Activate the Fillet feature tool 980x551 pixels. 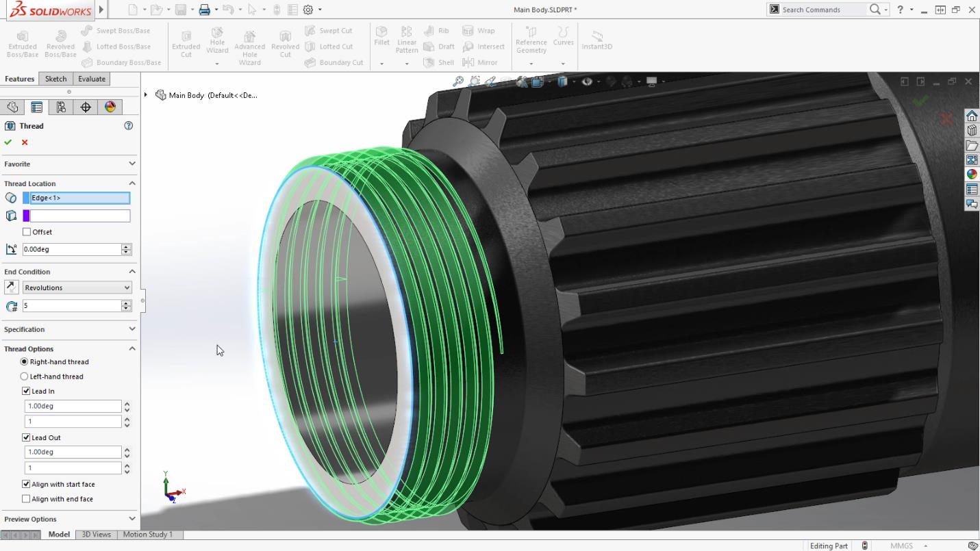[381, 42]
